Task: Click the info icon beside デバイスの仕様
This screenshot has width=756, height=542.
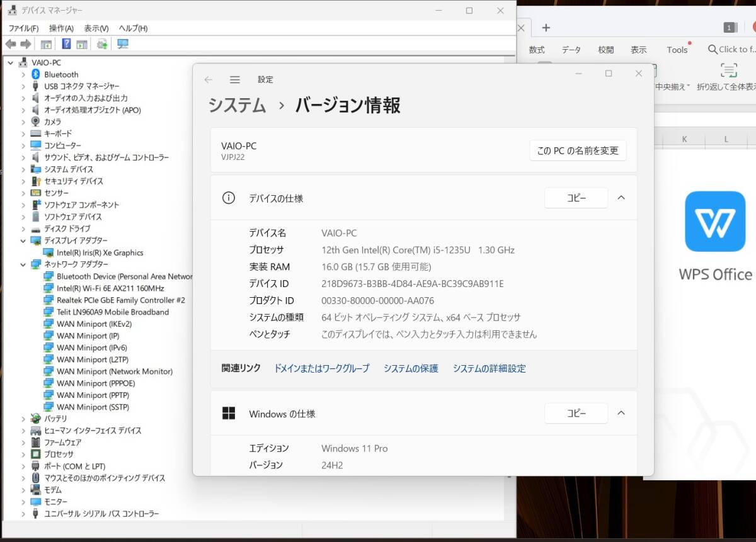Action: tap(229, 198)
